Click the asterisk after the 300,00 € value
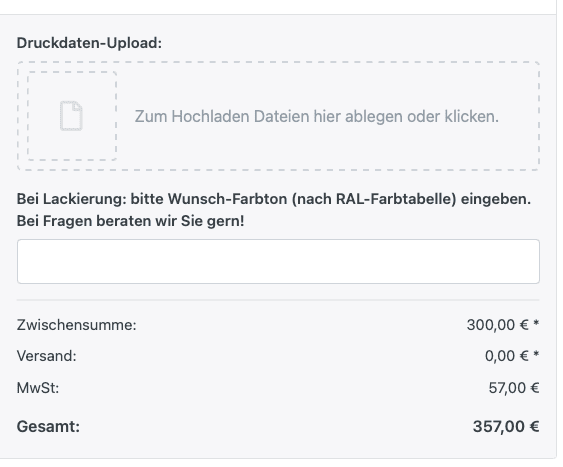This screenshot has width=563, height=467. (x=536, y=323)
